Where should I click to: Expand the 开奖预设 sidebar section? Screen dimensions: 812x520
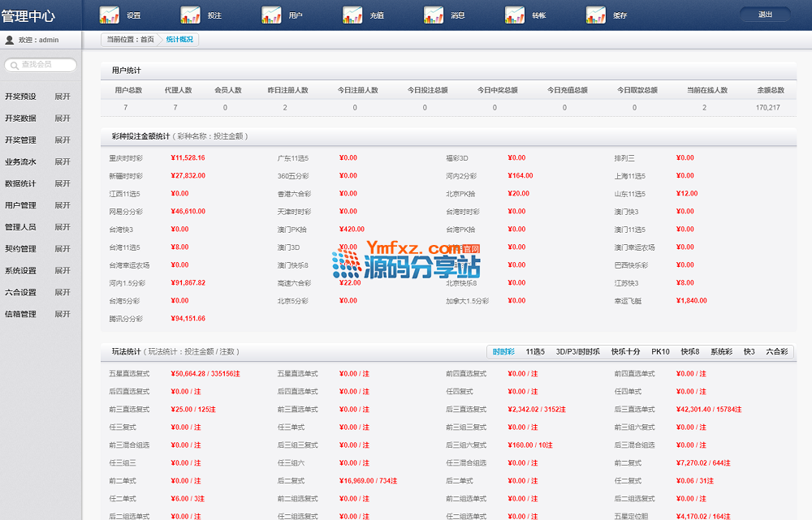click(63, 97)
